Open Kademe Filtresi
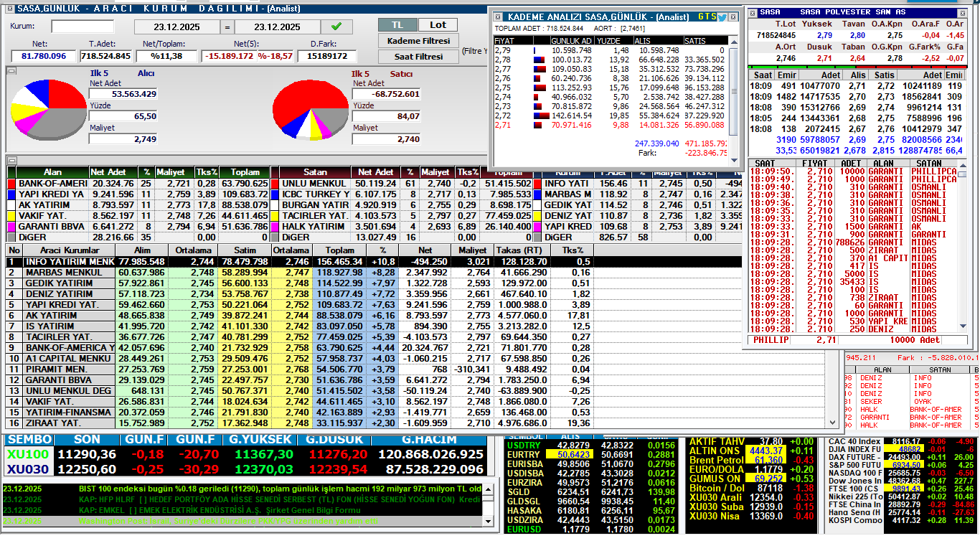The width and height of the screenshot is (980, 551). [418, 41]
